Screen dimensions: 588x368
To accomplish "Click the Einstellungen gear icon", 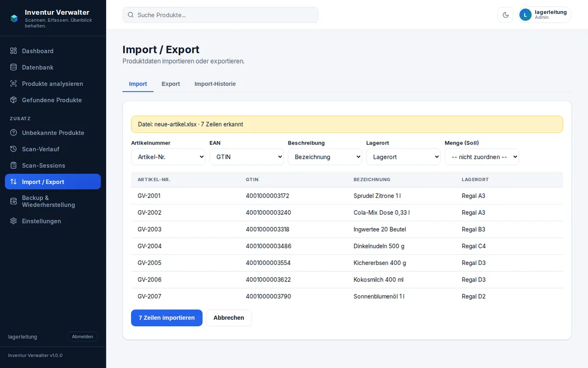I will pos(14,221).
